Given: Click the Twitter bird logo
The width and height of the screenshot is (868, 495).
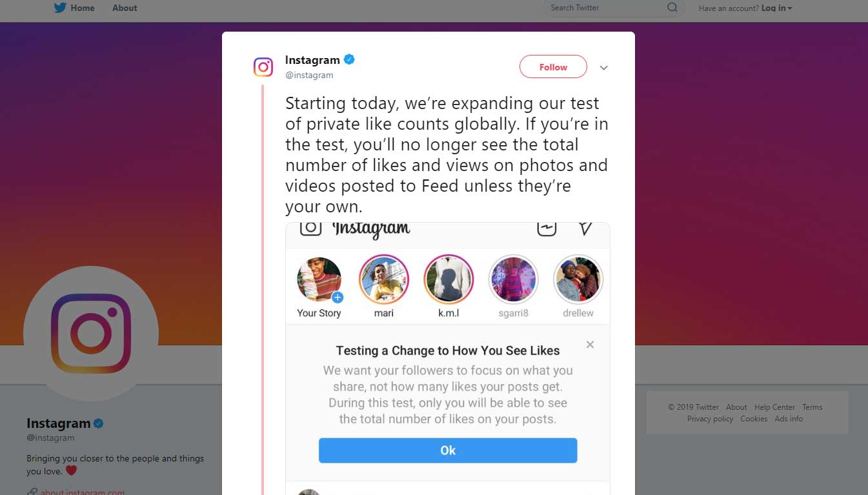Looking at the screenshot, I should 60,8.
